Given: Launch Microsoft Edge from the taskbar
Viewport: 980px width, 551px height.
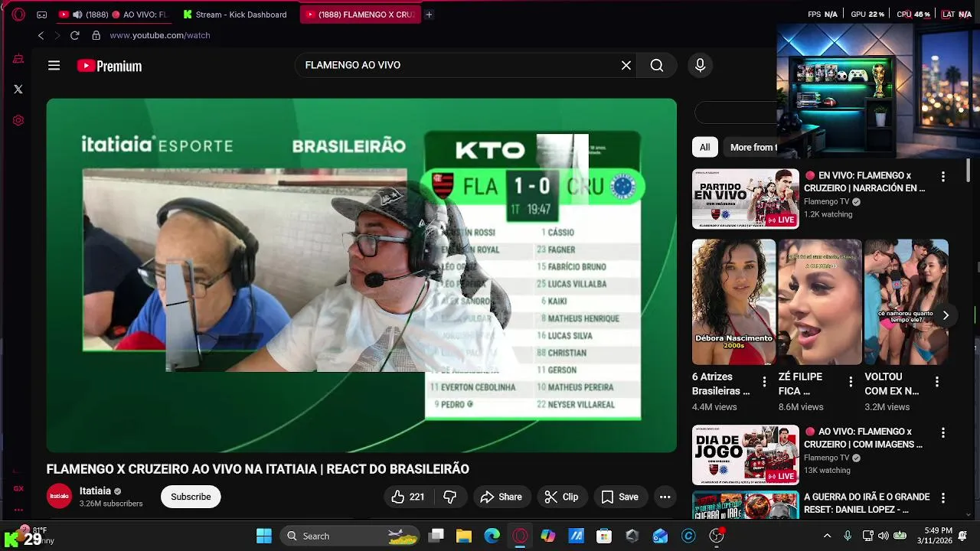Looking at the screenshot, I should pyautogui.click(x=492, y=536).
